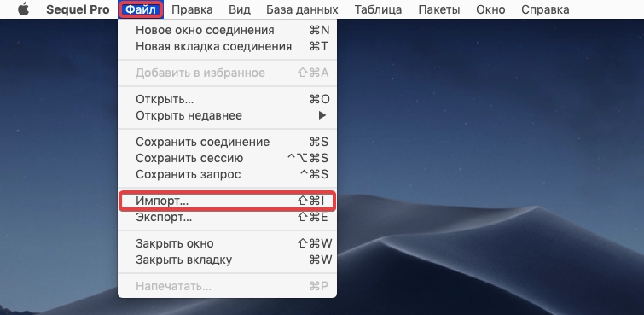Choose Новая вкладка соединения

tap(227, 46)
